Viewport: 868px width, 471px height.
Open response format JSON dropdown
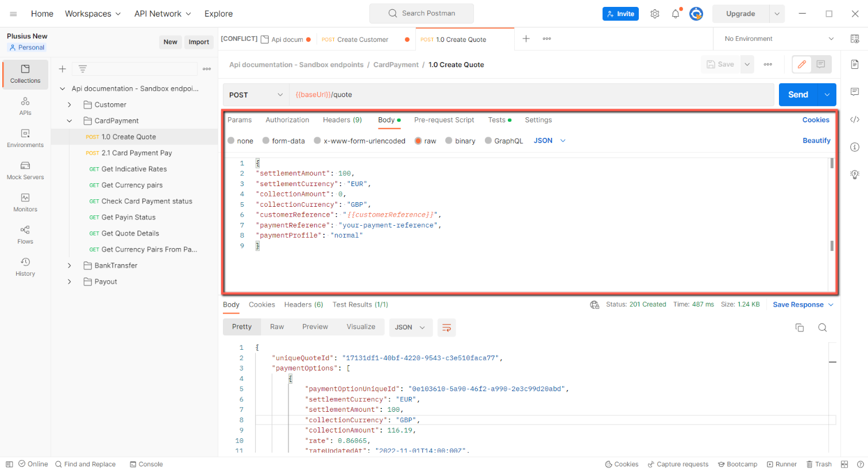pos(410,327)
